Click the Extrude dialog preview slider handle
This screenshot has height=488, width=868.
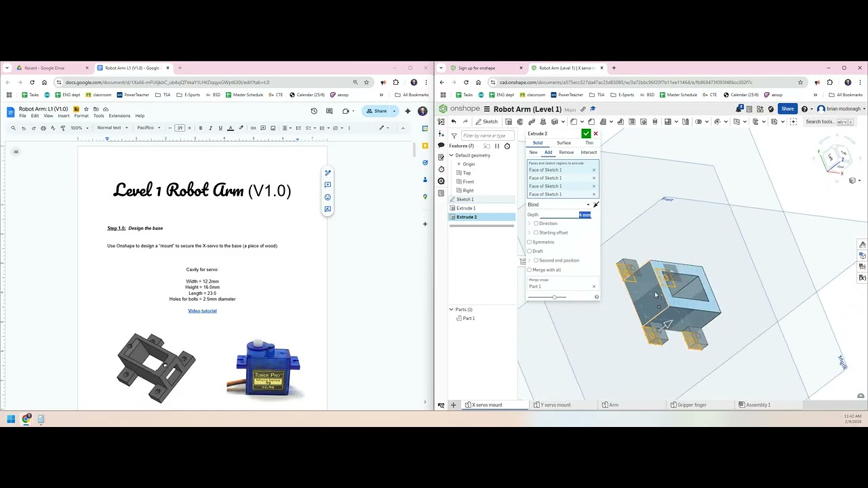(554, 297)
